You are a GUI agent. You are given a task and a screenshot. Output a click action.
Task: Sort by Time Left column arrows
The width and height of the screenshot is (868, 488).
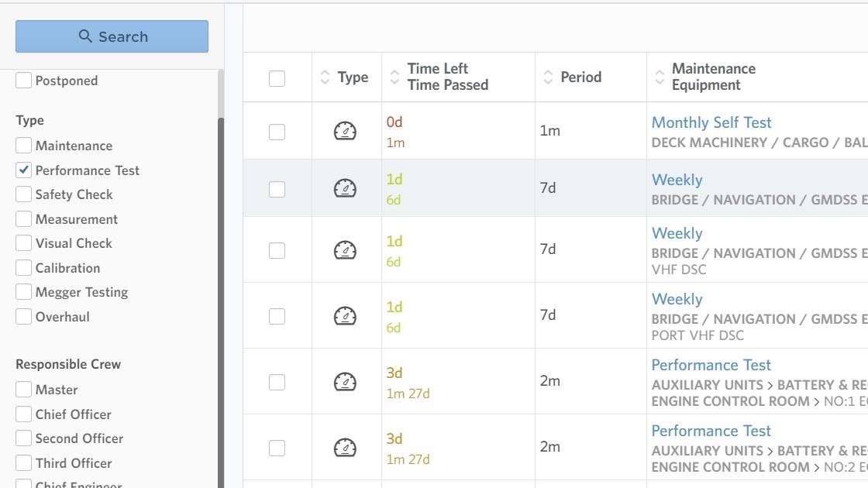(395, 77)
